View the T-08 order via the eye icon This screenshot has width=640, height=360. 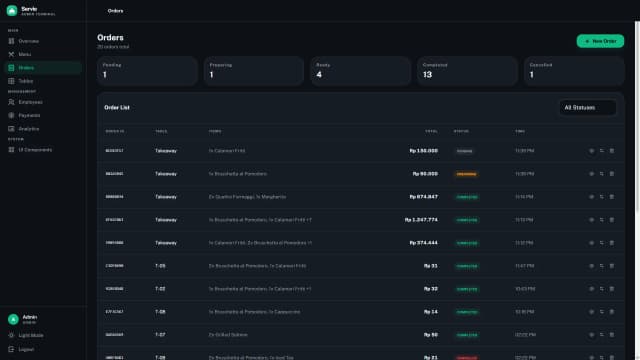[591, 312]
